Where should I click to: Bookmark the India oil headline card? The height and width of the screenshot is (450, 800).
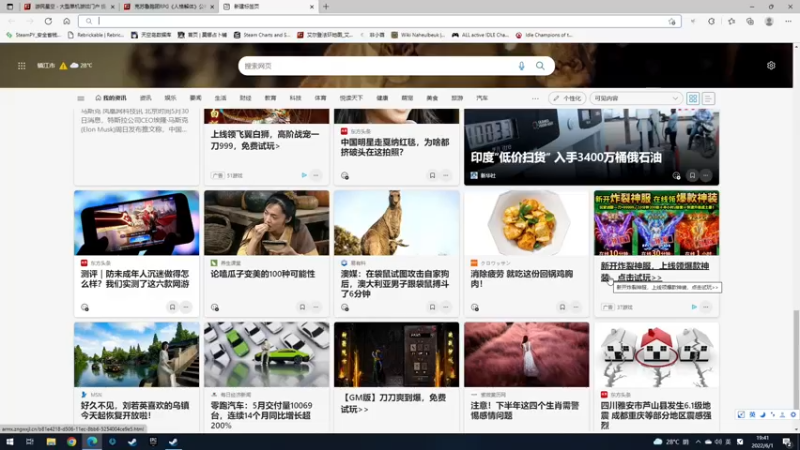(x=692, y=176)
